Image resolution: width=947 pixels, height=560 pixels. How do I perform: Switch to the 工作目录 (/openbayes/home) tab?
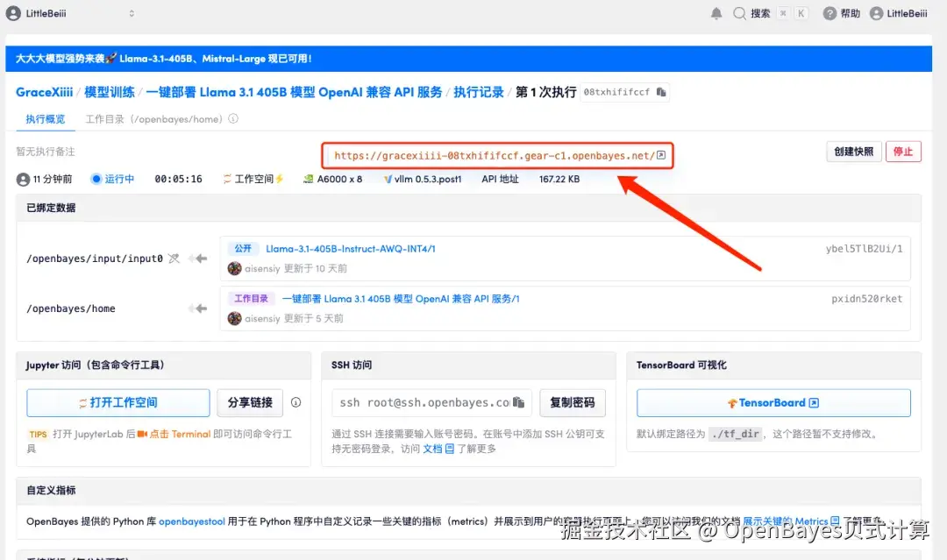(x=154, y=119)
